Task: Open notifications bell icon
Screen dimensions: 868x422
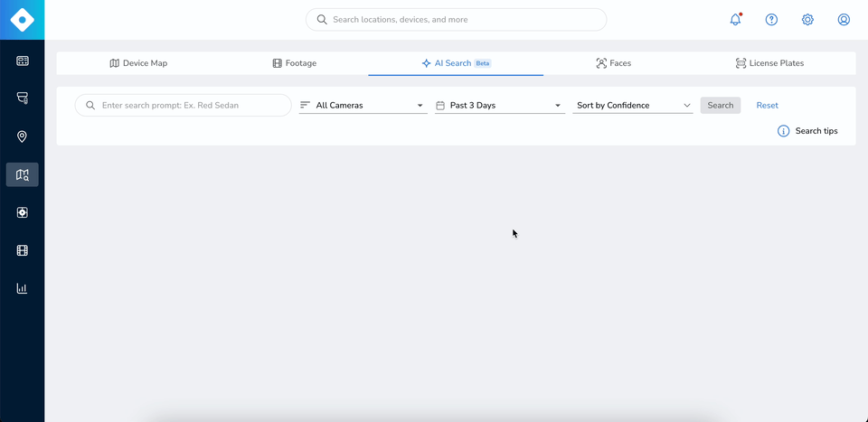Action: 736,19
